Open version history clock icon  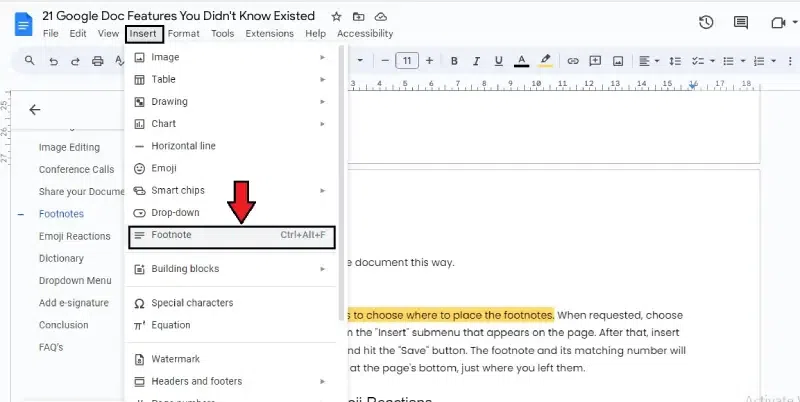pos(706,22)
